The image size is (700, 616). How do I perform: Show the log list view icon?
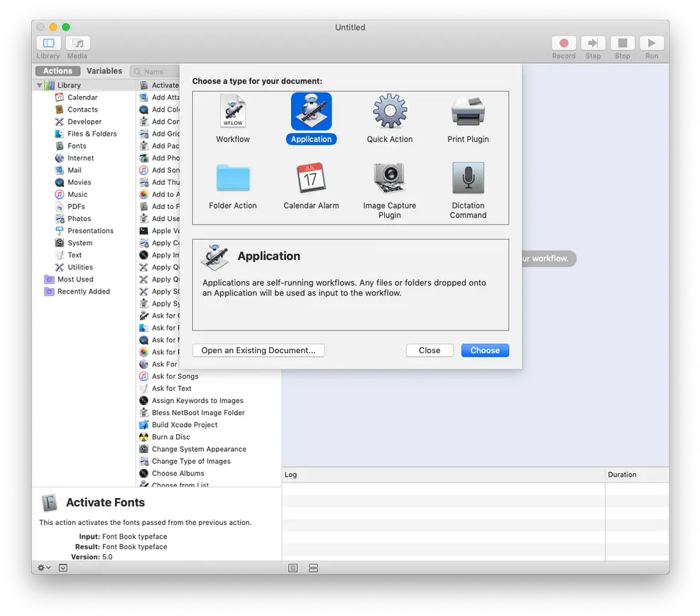pos(293,568)
